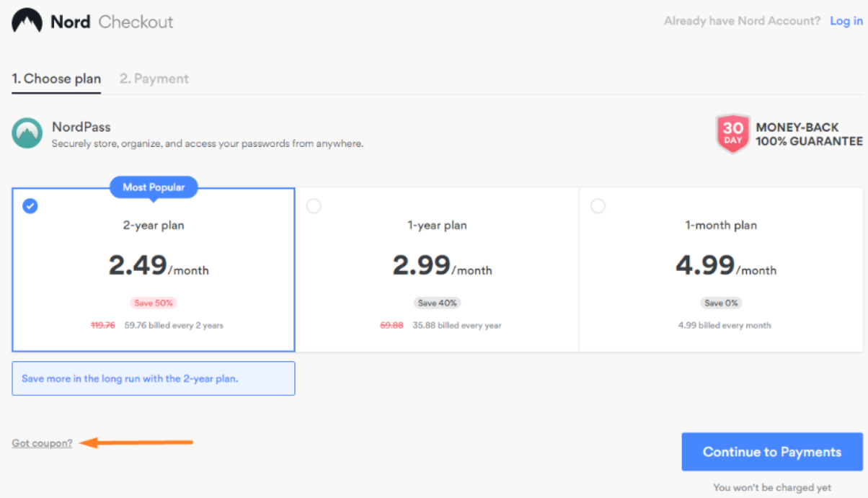Click '35.88 billed every year' text
The width and height of the screenshot is (868, 498).
[457, 326]
